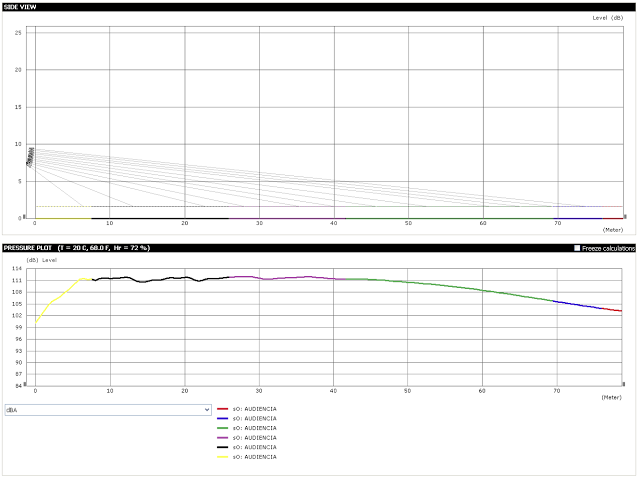This screenshot has height=477, width=640.
Task: Click the left end marker of the side view axis
Action: [24, 216]
